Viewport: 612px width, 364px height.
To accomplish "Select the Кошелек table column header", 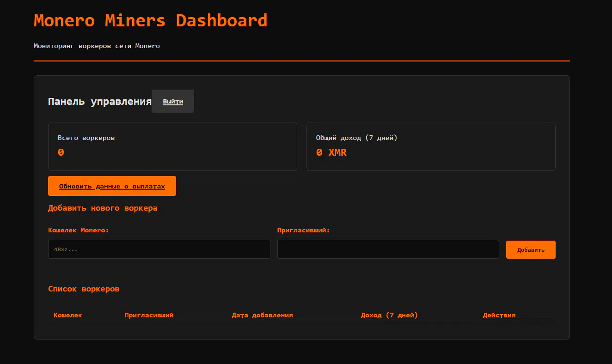I will pos(68,315).
